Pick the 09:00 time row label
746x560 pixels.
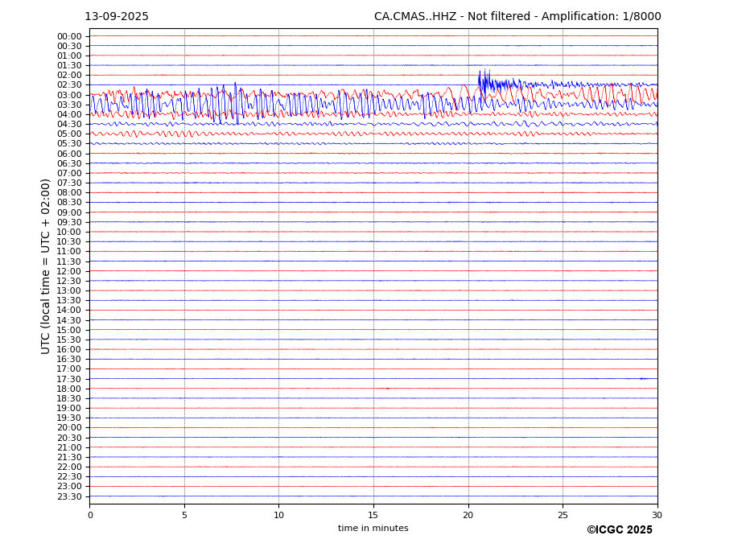[x=69, y=212]
